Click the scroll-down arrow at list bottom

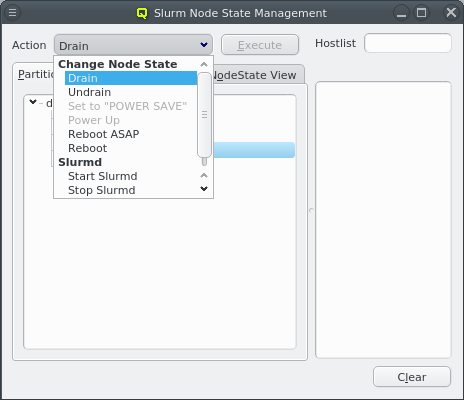[x=204, y=189]
